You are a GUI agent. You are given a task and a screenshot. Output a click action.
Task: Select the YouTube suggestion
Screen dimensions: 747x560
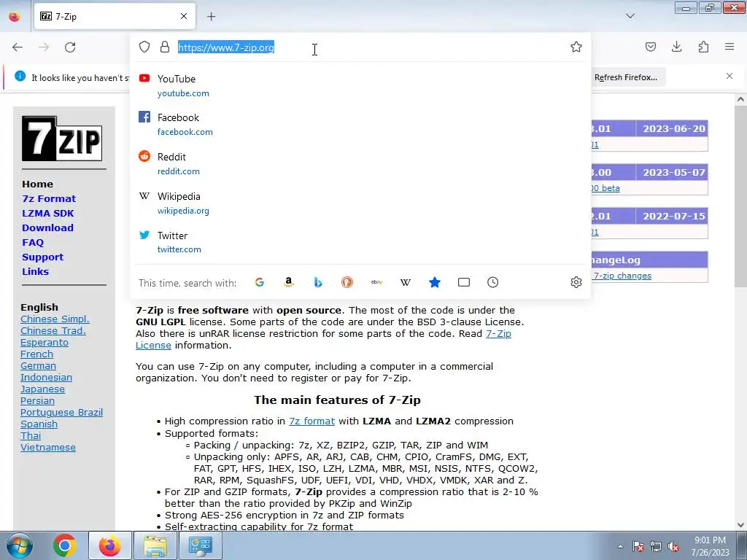click(360, 86)
